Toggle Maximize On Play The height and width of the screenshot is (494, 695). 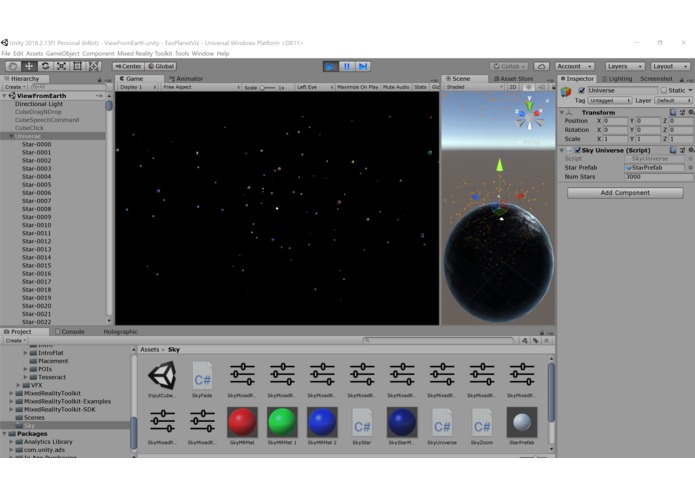tap(357, 87)
